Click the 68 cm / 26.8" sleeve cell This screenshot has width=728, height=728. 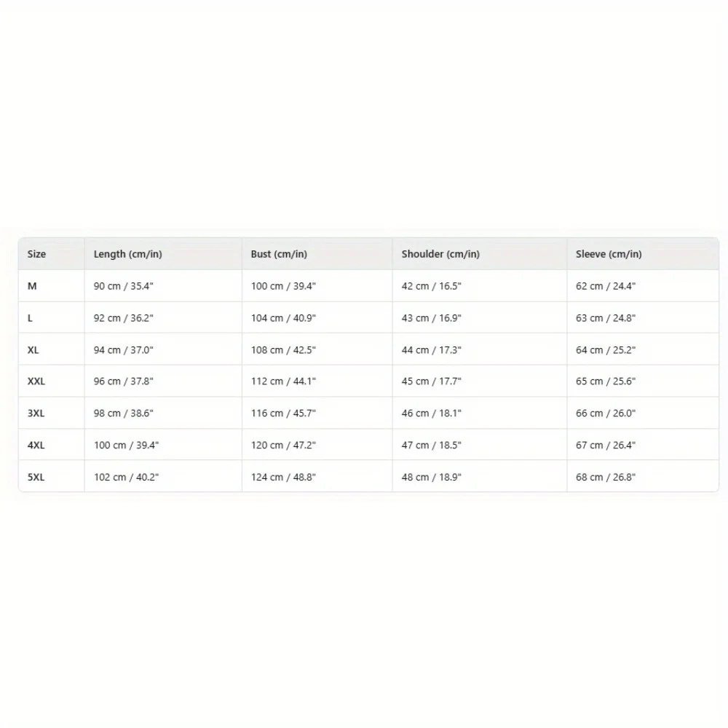[606, 478]
